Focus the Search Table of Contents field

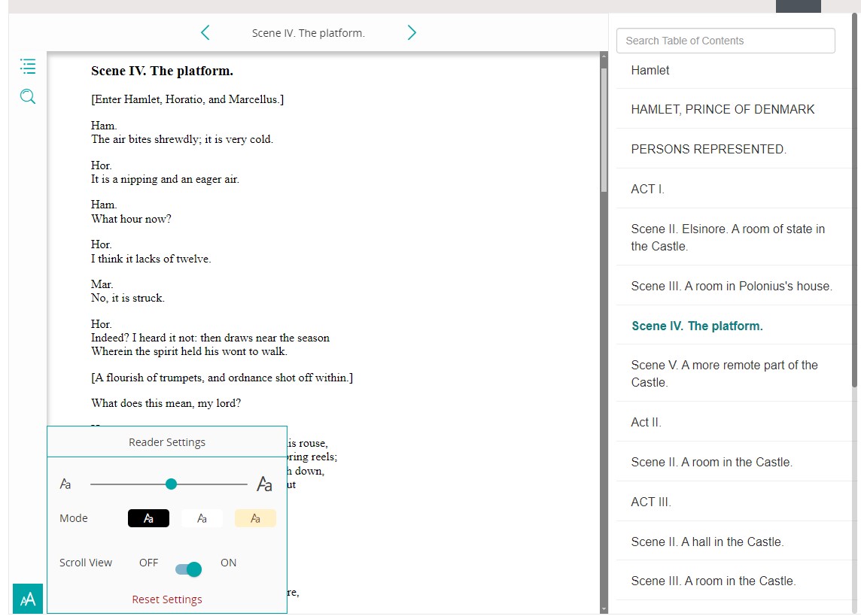point(726,41)
